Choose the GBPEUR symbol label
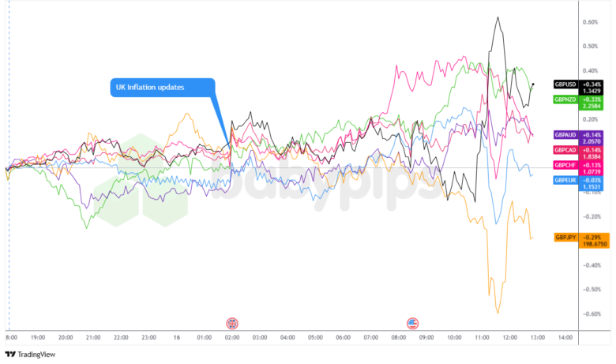 [x=566, y=180]
